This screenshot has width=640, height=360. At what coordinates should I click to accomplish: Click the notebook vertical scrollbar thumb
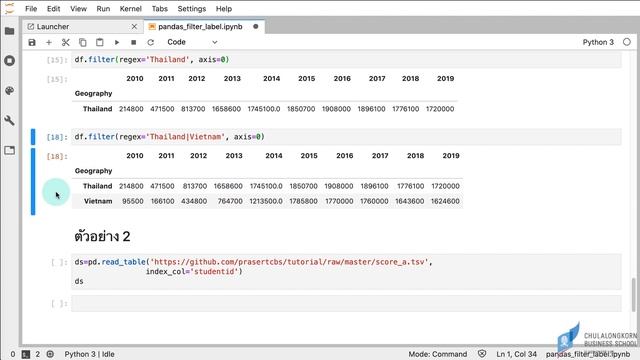[x=633, y=294]
